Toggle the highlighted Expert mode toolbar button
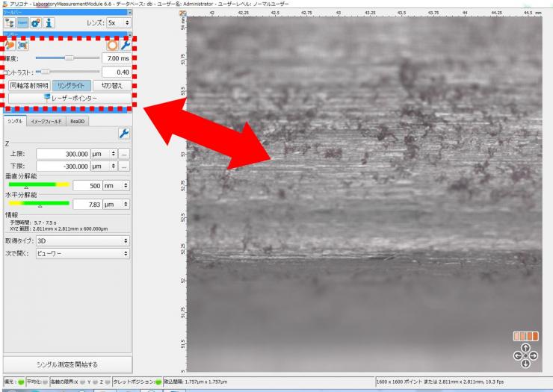Screen dimensions: 553x392 coord(22,23)
